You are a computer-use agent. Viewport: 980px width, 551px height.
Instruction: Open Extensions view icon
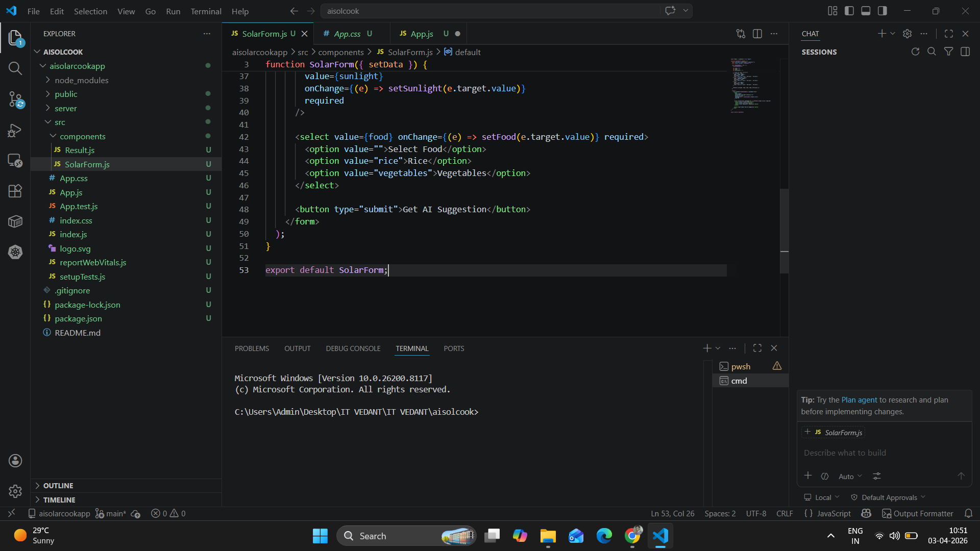(x=15, y=191)
